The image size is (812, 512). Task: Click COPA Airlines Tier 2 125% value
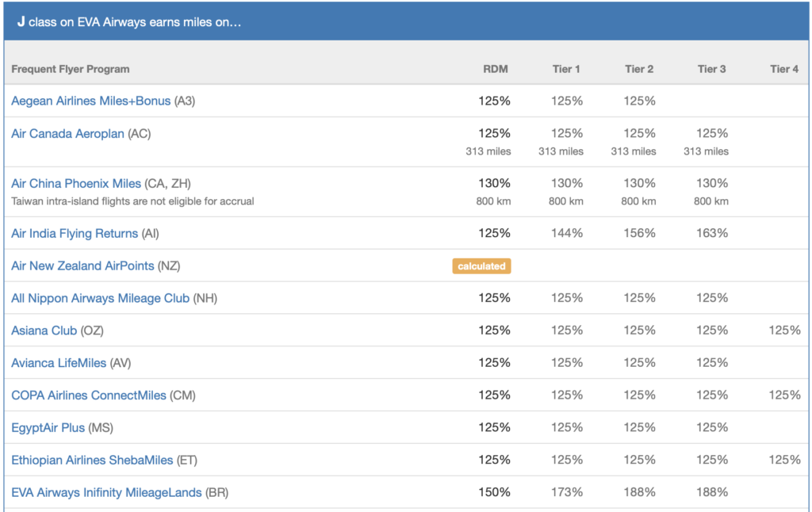[639, 395]
